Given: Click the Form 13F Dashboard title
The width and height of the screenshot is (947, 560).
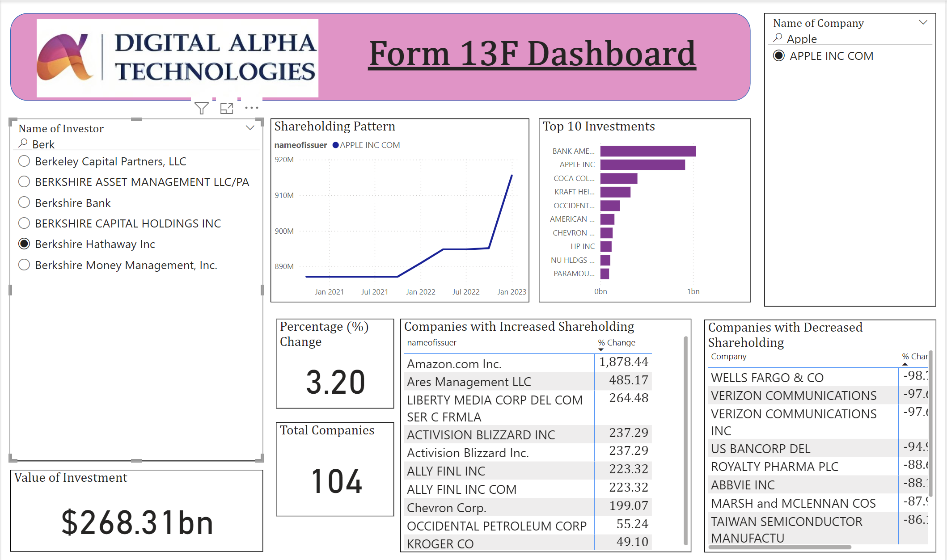Looking at the screenshot, I should [532, 54].
